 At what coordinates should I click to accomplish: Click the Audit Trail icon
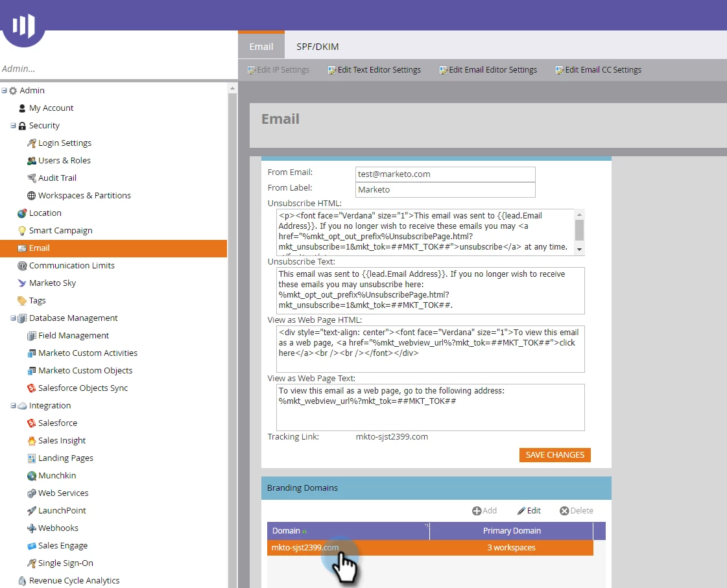[x=32, y=178]
